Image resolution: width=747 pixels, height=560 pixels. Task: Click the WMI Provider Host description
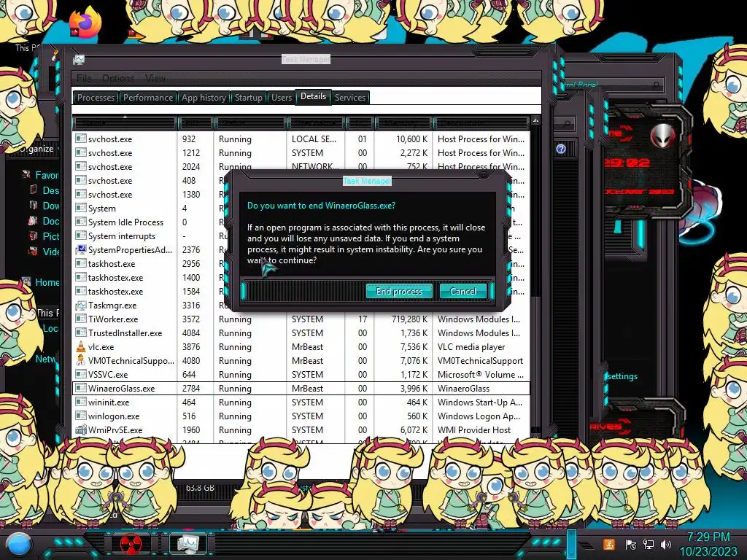474,429
